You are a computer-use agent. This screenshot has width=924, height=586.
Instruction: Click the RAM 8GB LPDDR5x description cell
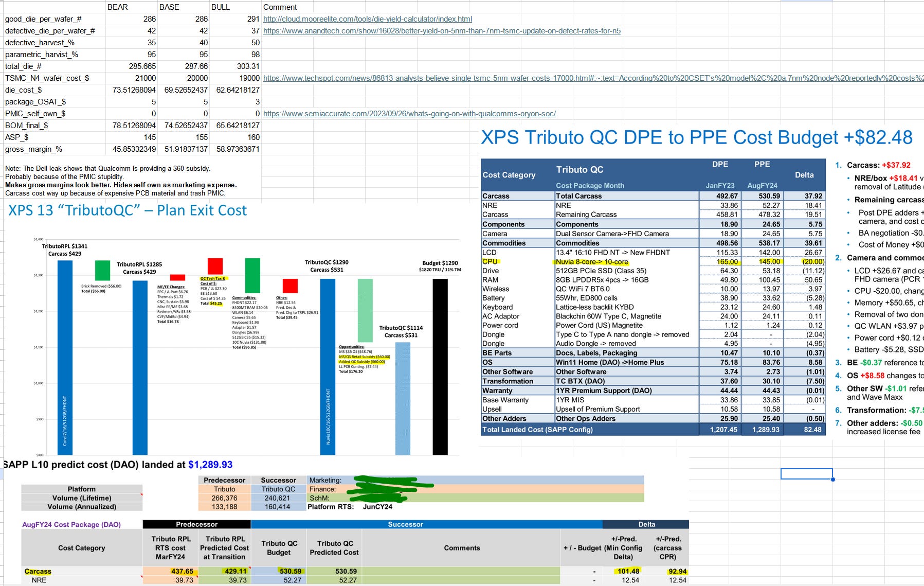(602, 280)
